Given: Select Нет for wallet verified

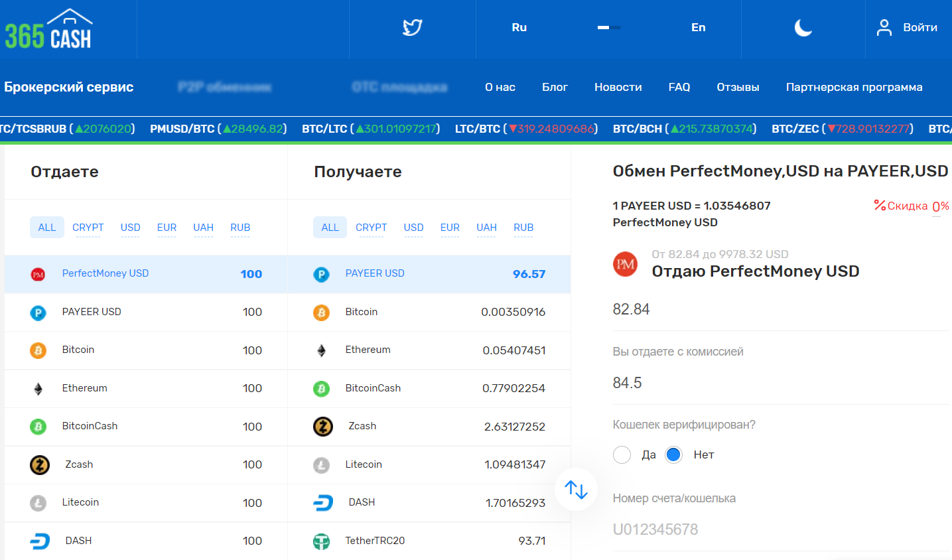Looking at the screenshot, I should tap(673, 455).
